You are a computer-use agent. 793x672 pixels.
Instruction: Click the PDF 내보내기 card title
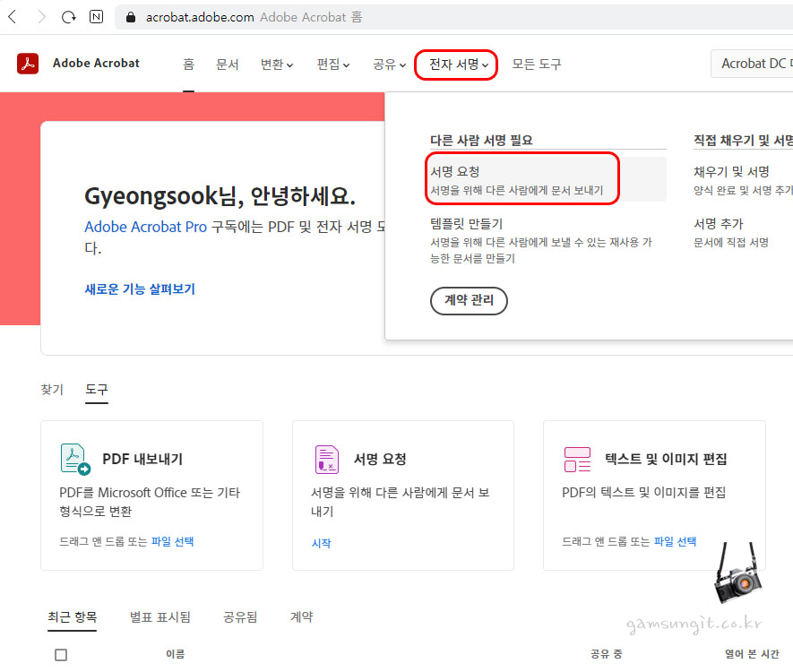pyautogui.click(x=142, y=459)
